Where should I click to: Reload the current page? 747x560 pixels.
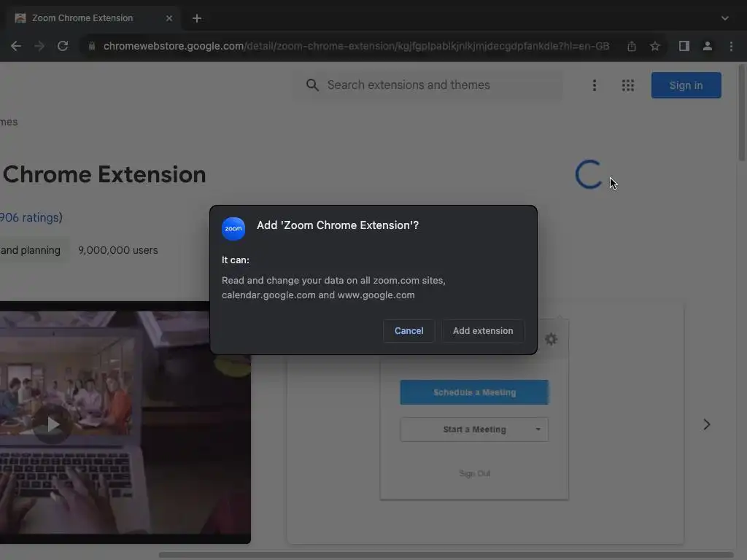point(63,46)
